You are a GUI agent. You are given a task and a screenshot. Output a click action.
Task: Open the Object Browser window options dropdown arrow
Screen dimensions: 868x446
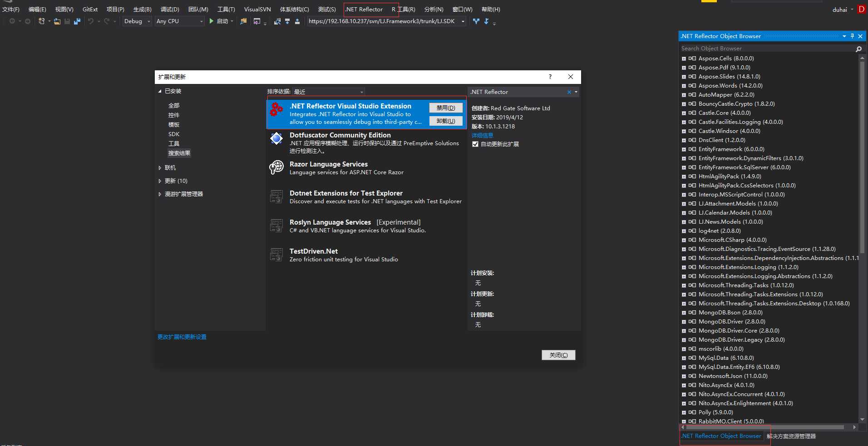pyautogui.click(x=844, y=36)
